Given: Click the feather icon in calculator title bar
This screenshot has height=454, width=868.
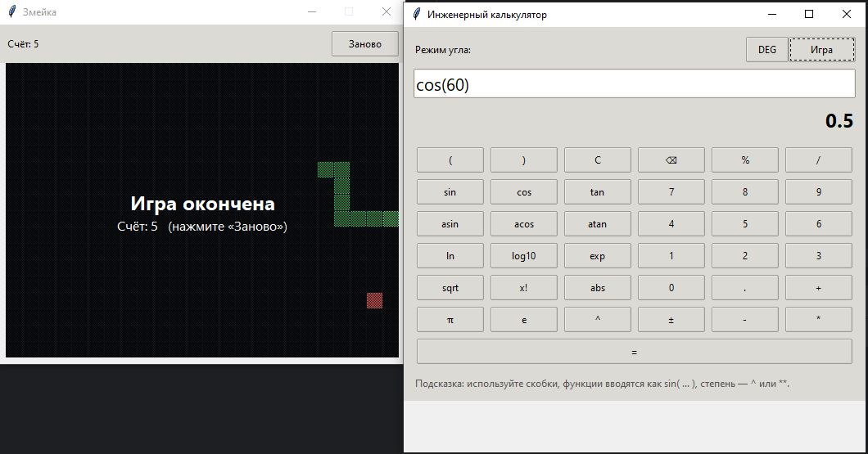Looking at the screenshot, I should point(418,14).
